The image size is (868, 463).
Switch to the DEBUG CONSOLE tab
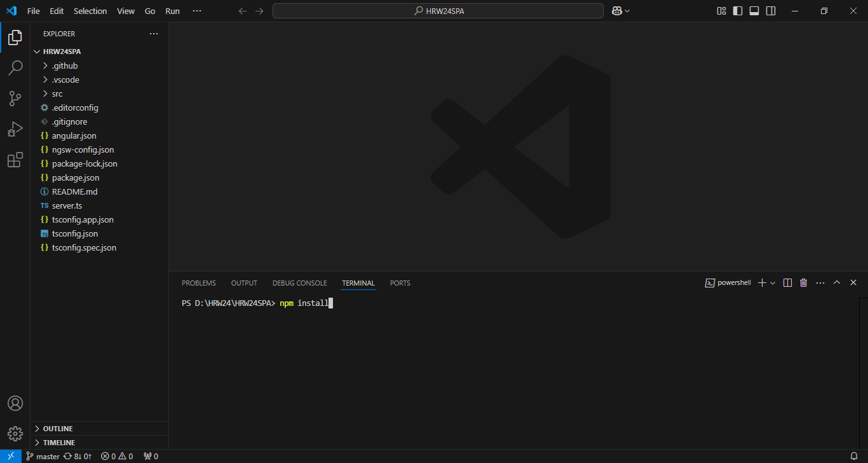point(299,283)
